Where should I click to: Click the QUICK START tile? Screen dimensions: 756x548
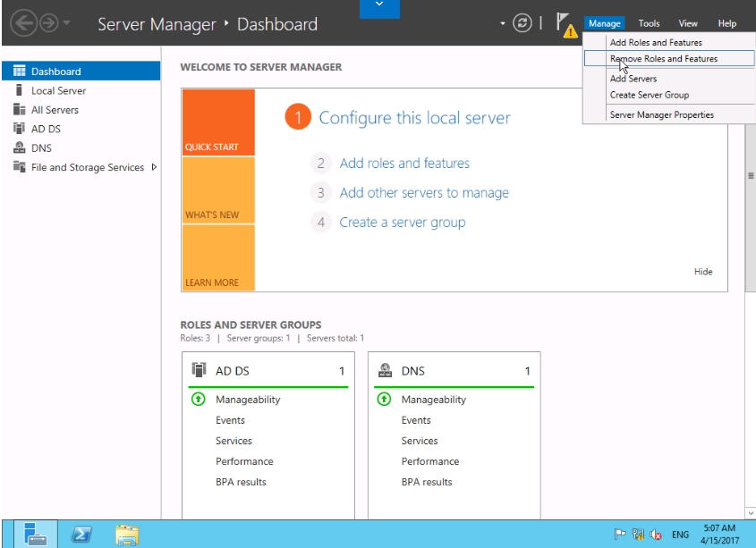click(218, 122)
